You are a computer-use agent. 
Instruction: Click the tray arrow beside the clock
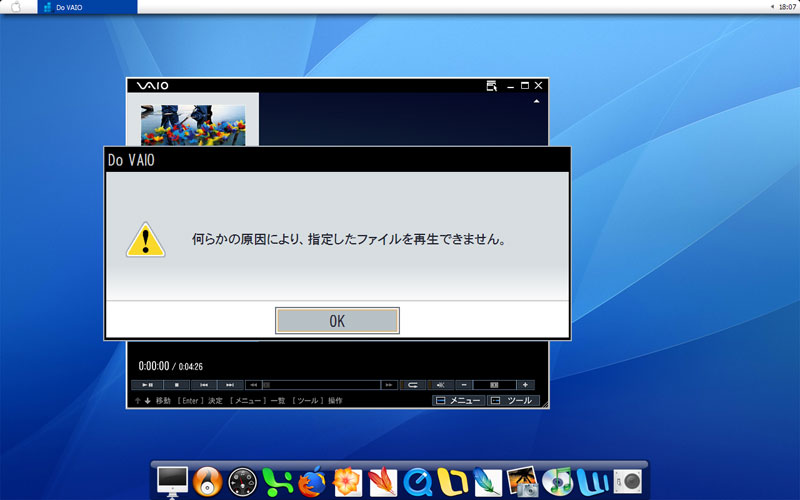tap(772, 7)
